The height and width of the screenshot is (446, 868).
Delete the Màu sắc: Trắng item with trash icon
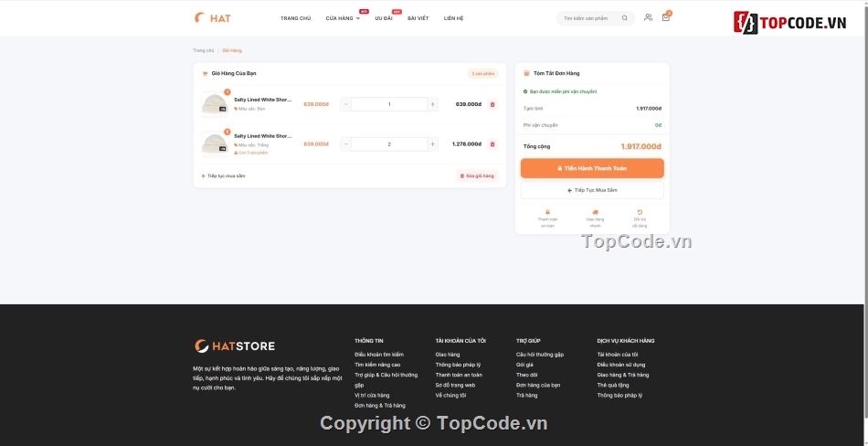coord(492,144)
